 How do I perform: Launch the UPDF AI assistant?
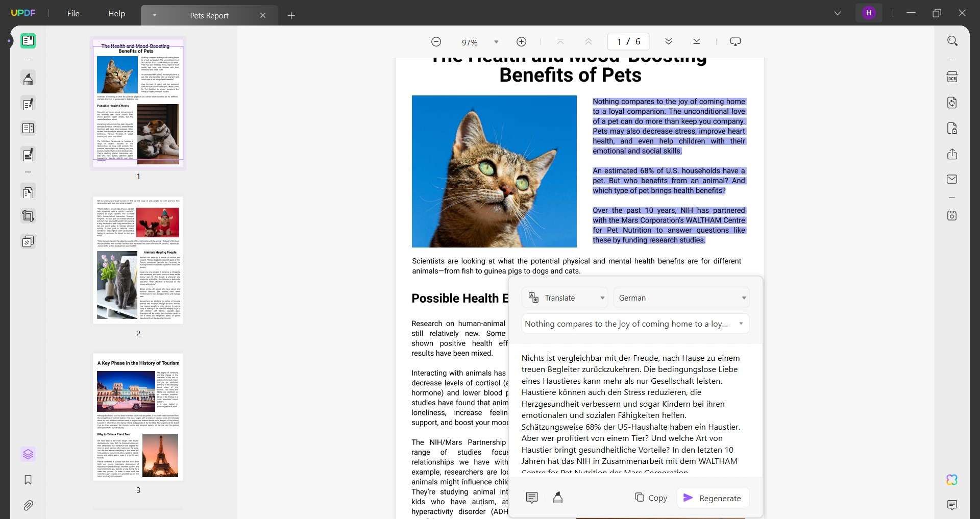pyautogui.click(x=951, y=480)
